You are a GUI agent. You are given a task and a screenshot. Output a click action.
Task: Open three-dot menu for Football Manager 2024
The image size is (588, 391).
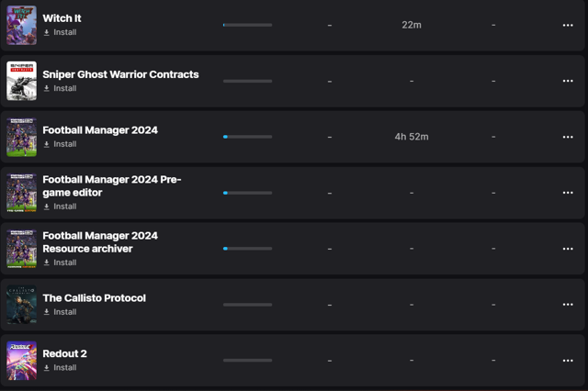(568, 137)
